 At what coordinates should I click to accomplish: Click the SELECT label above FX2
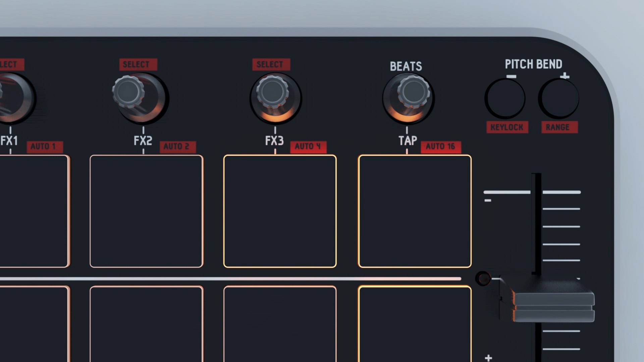(x=138, y=64)
